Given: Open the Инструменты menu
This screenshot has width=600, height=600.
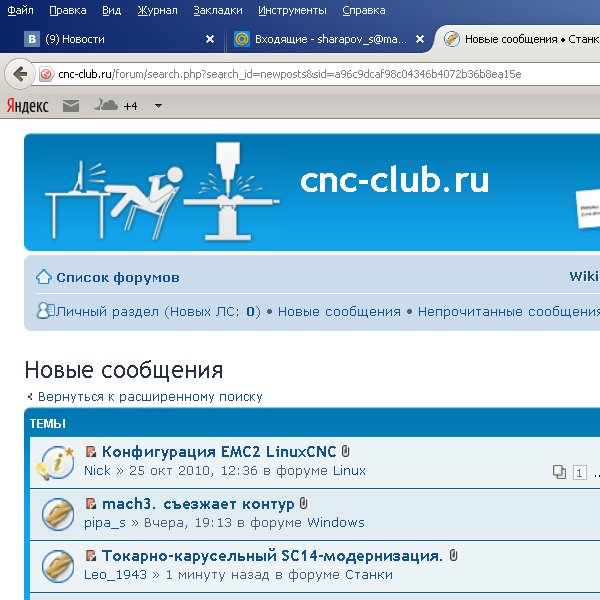Looking at the screenshot, I should (x=292, y=10).
